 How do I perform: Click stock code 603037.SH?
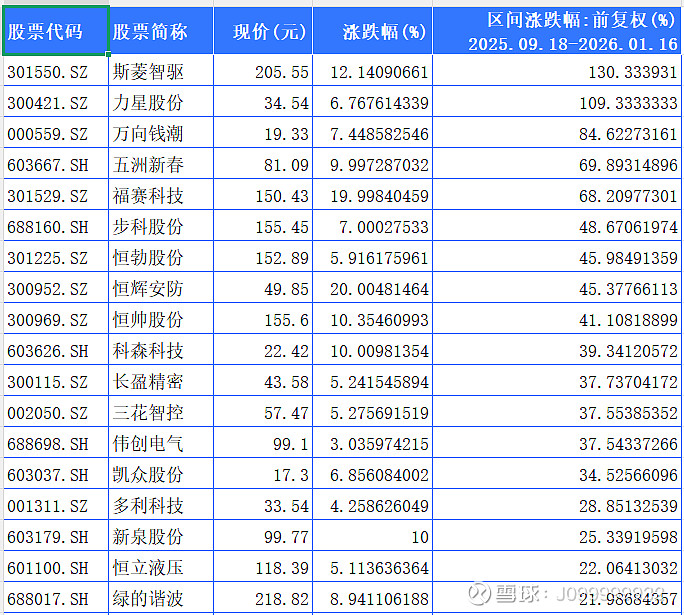[x=48, y=475]
